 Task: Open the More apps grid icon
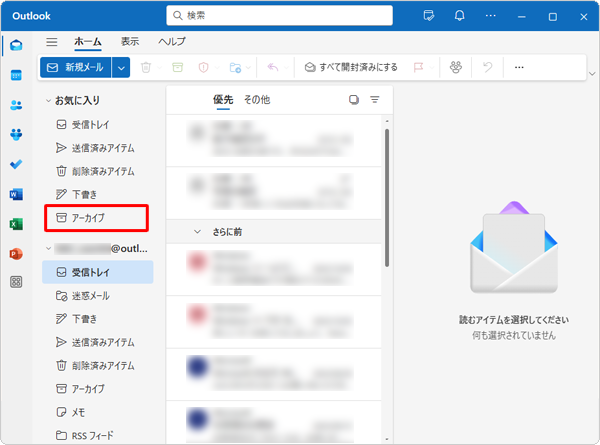16,282
